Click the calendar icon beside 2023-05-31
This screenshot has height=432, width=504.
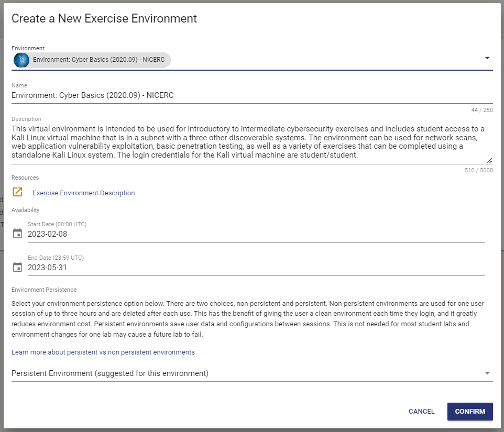point(17,267)
